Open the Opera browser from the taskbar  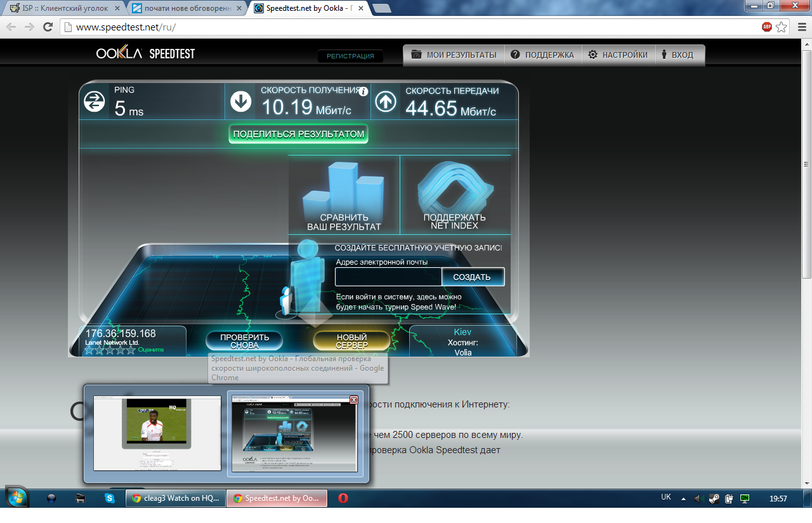343,499
